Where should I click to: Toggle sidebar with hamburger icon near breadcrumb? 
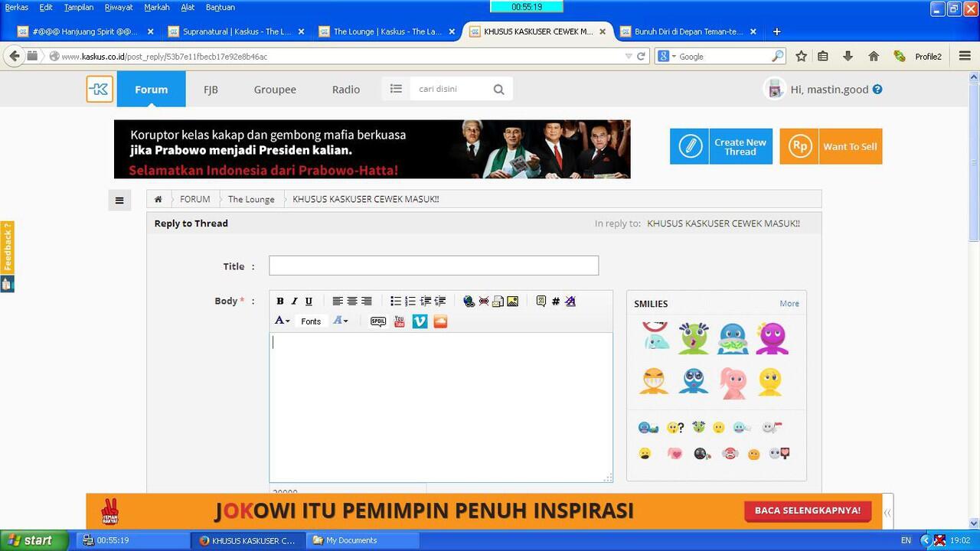[119, 201]
